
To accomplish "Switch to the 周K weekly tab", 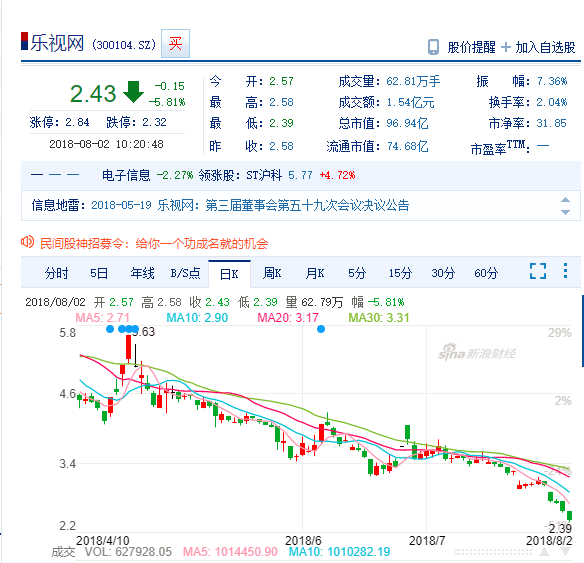I will point(272,273).
